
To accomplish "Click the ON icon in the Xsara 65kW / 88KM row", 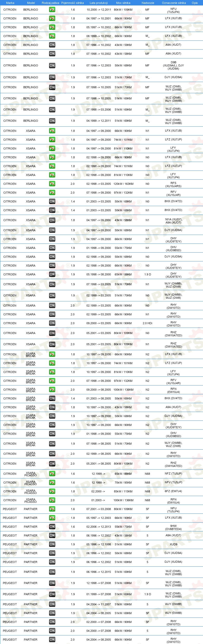I will click(x=52, y=274).
